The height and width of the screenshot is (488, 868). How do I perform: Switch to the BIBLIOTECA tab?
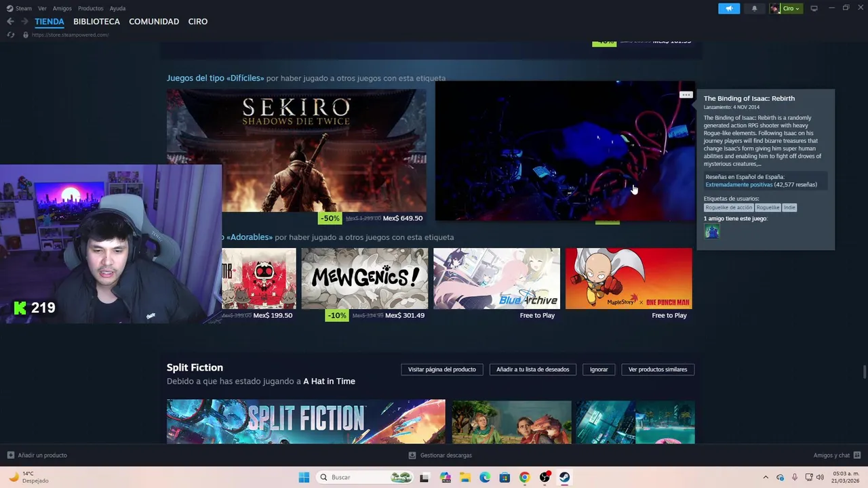click(x=96, y=22)
